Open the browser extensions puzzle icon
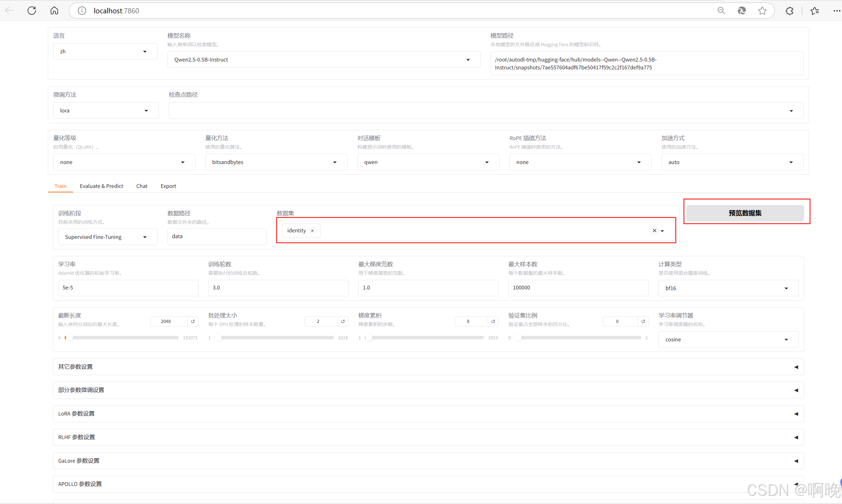This screenshot has width=842, height=504. [789, 11]
